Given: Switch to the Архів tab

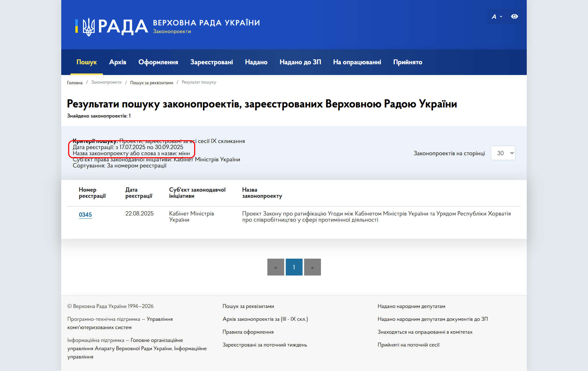Looking at the screenshot, I should click(118, 62).
